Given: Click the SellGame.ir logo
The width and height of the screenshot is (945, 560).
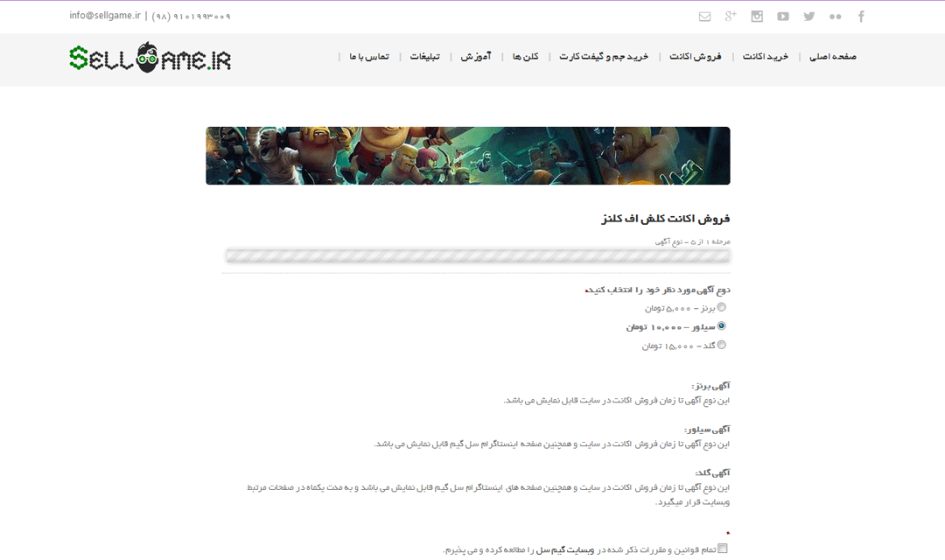Looking at the screenshot, I should click(x=150, y=58).
